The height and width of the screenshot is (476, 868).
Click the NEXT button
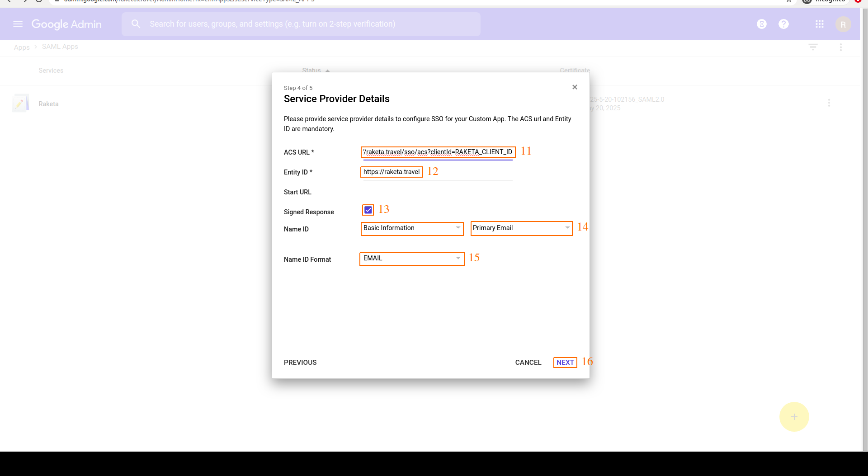click(565, 363)
